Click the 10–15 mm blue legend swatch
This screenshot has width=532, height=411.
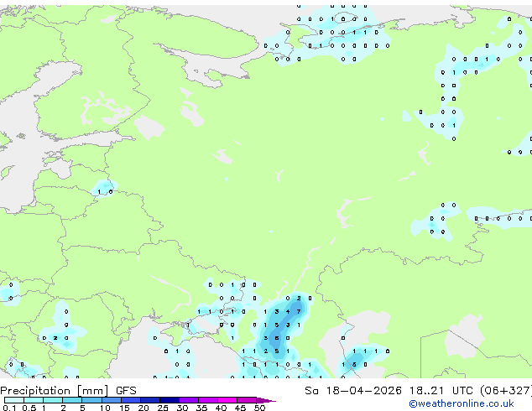112,400
